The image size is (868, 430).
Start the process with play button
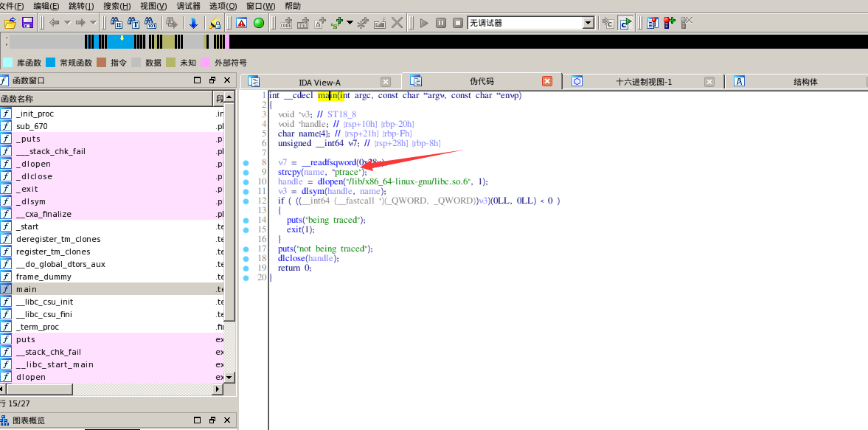point(423,23)
